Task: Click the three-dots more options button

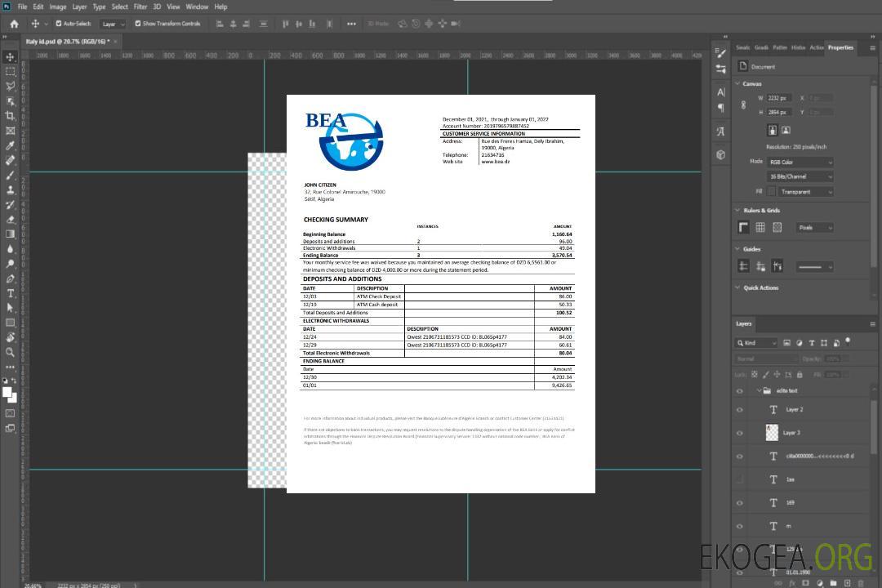Action: coord(352,24)
